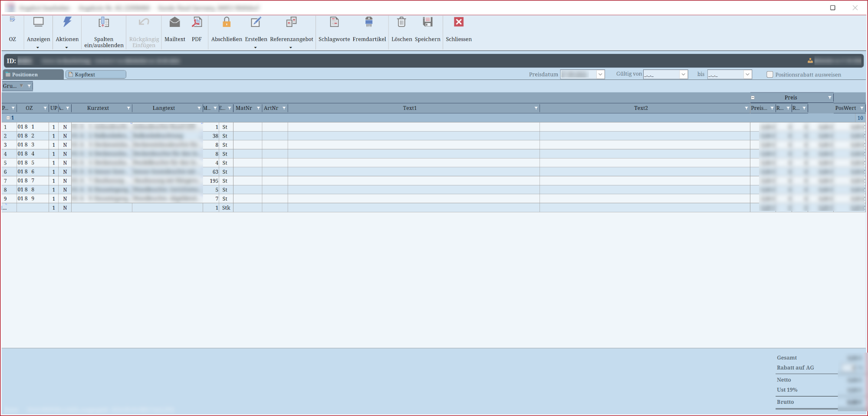The image size is (868, 416).
Task: Open Schlagworte document icon
Action: (x=334, y=22)
